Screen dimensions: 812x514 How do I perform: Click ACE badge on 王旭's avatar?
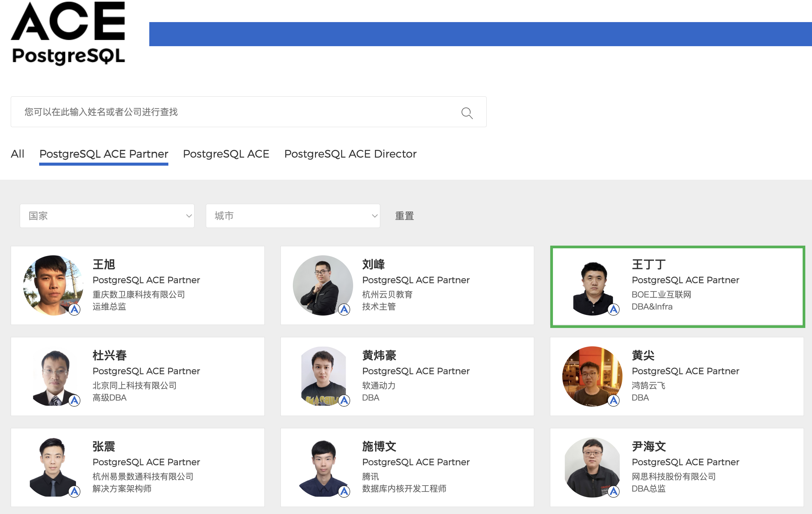click(75, 309)
